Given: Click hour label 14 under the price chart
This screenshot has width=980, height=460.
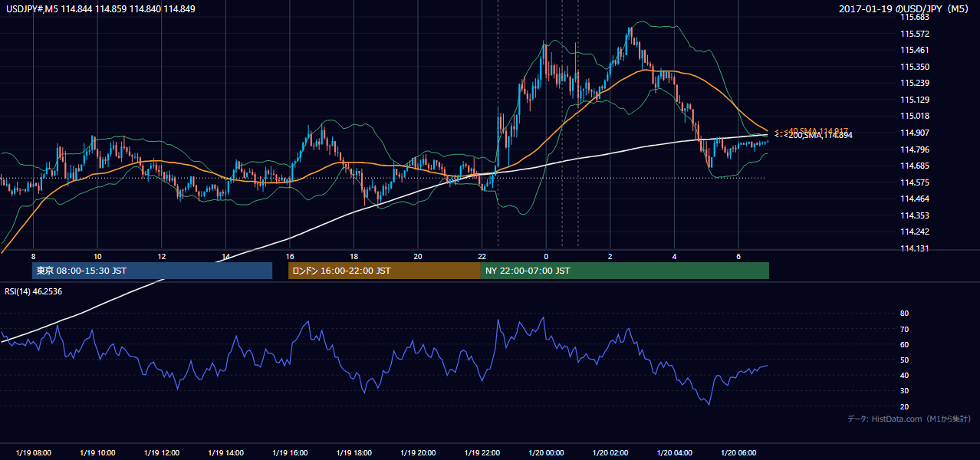Looking at the screenshot, I should 225,255.
